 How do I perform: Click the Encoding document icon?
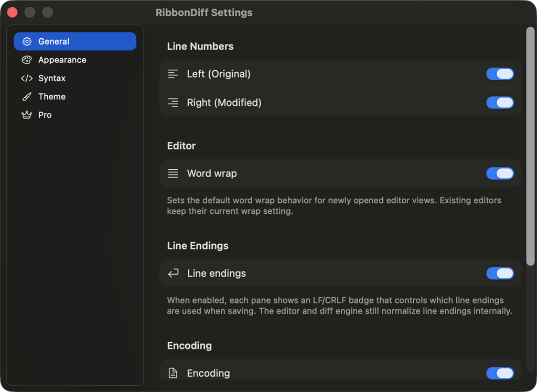point(173,373)
